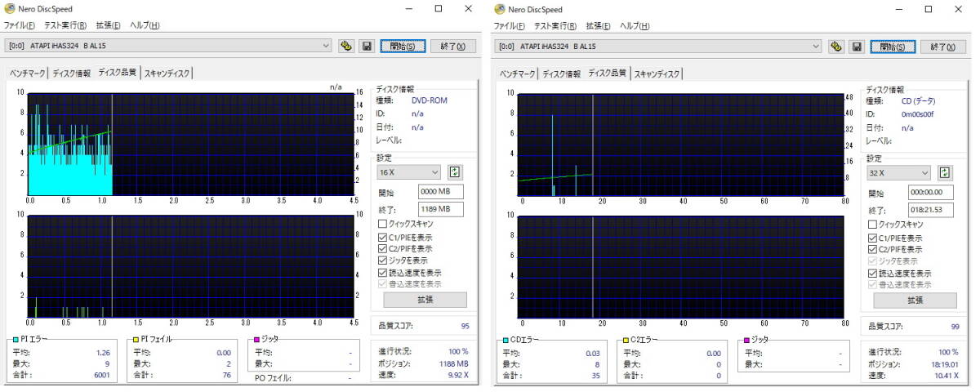The height and width of the screenshot is (392, 980).
Task: Open the 32 X speed dropdown
Action: (898, 172)
